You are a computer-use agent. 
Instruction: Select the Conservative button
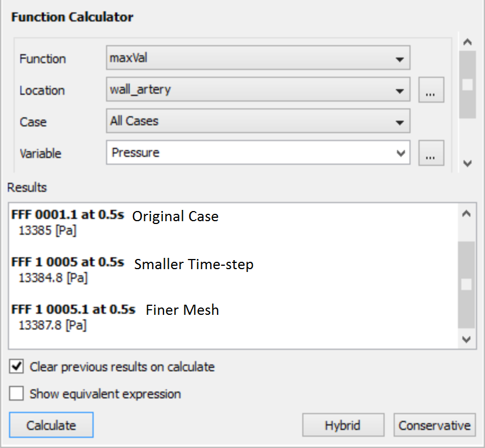(x=434, y=425)
